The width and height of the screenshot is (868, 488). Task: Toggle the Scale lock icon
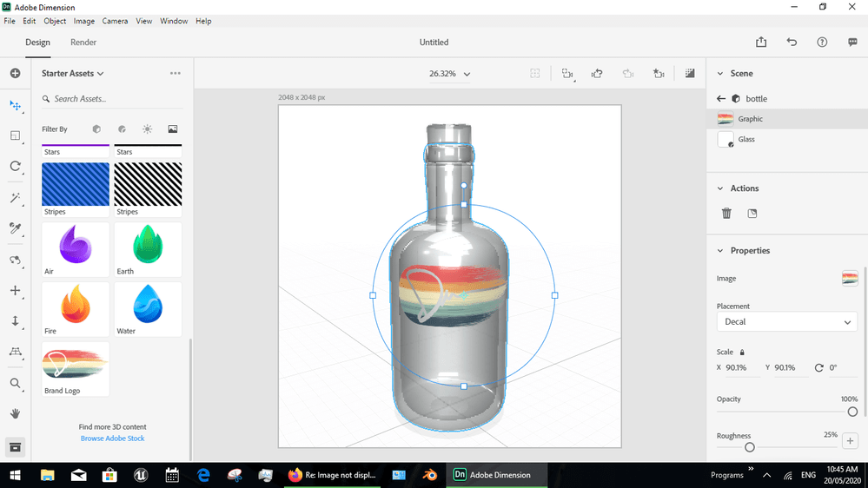coord(742,353)
